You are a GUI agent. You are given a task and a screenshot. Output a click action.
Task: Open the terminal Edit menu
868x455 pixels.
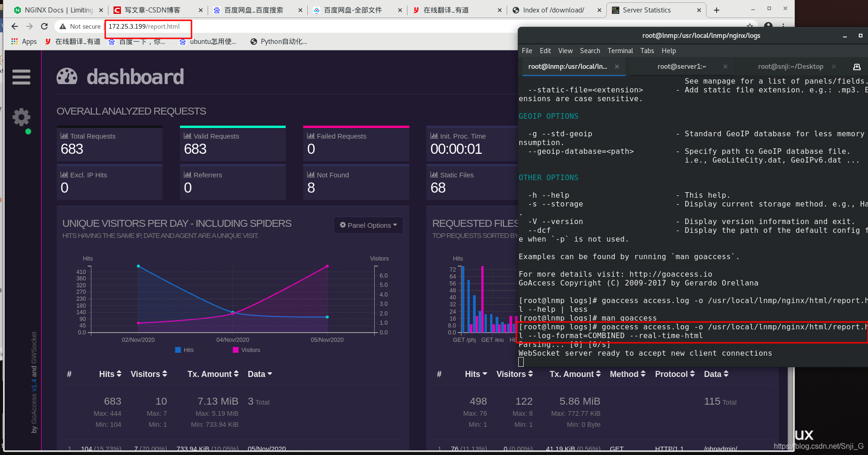click(x=545, y=51)
